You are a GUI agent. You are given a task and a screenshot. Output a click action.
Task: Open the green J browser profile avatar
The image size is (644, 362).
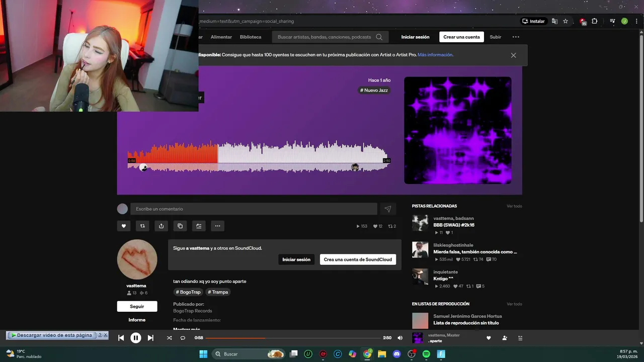[624, 21]
